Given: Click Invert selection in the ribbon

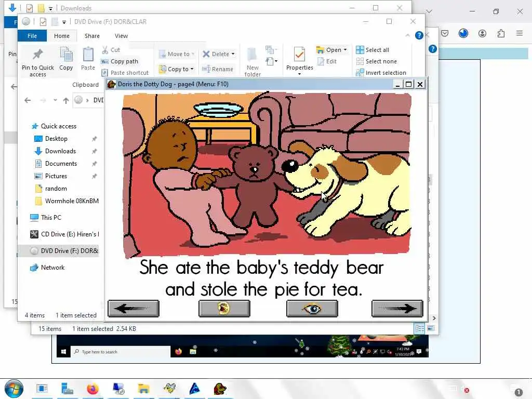Looking at the screenshot, I should [381, 73].
